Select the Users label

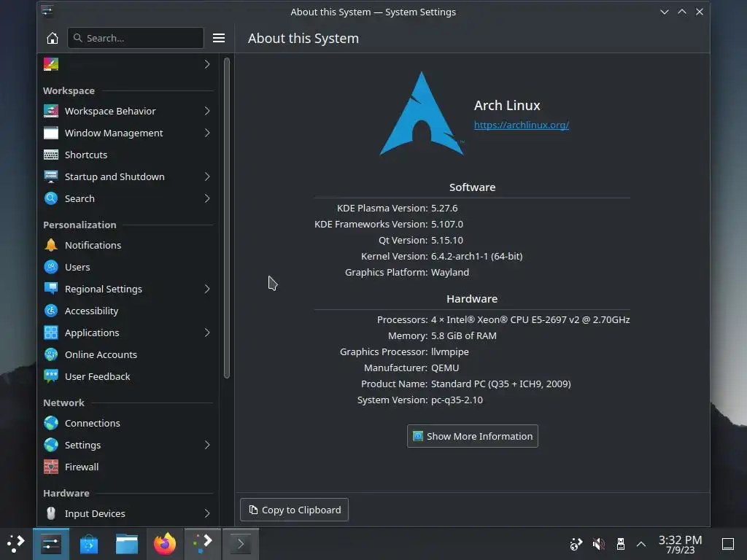[x=77, y=267]
